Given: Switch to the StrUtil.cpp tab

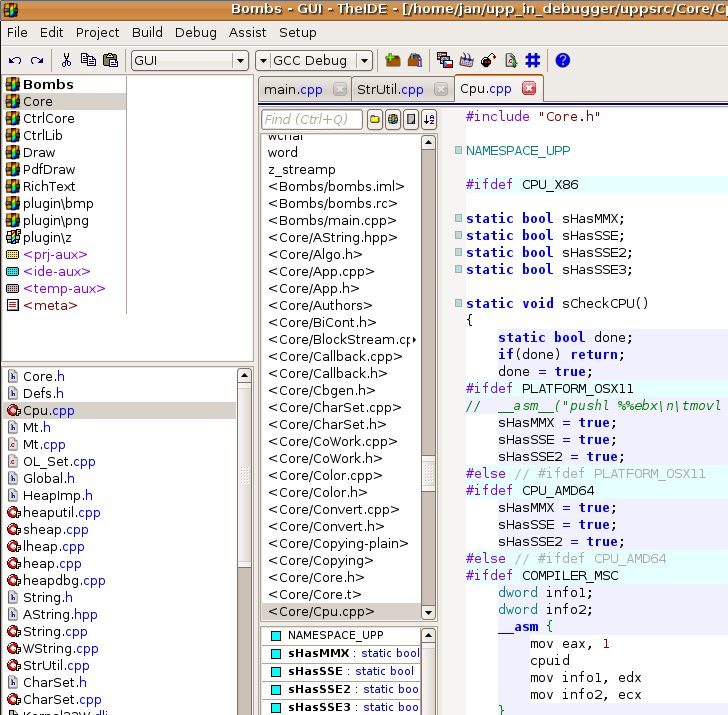Looking at the screenshot, I should [x=390, y=90].
